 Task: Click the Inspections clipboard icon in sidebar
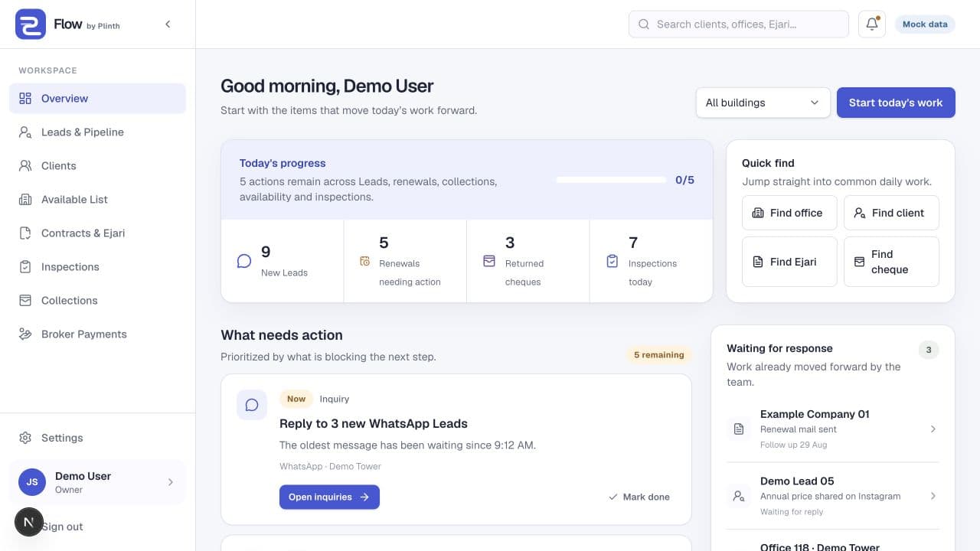[x=25, y=266]
